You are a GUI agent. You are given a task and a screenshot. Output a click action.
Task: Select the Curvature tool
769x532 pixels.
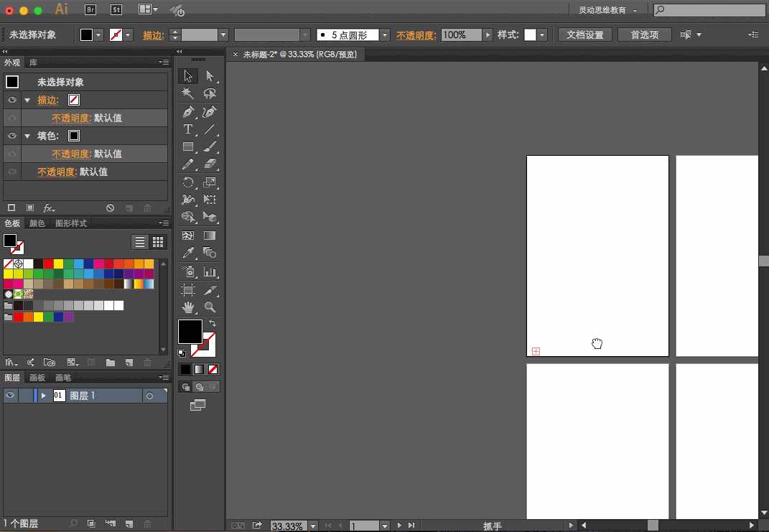click(x=210, y=112)
